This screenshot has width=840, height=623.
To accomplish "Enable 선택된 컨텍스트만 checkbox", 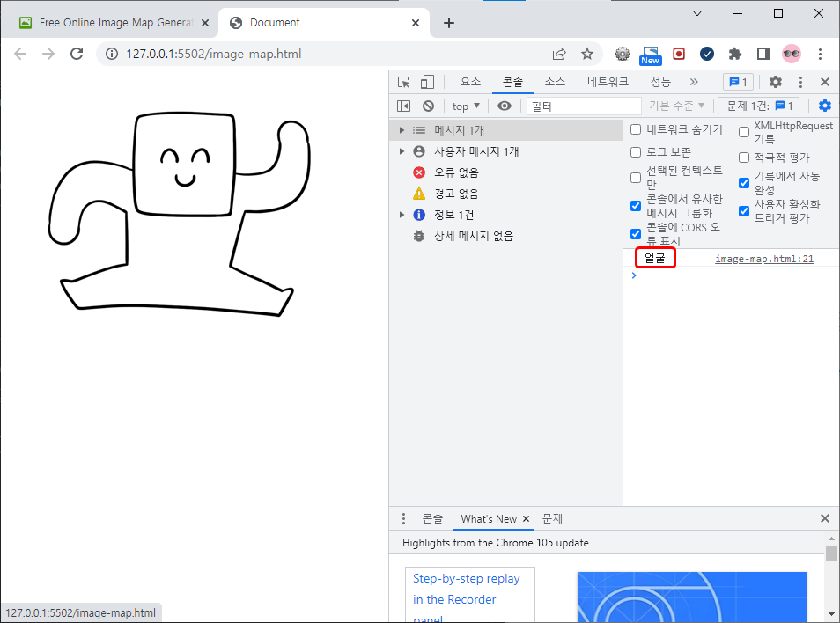I will (636, 178).
